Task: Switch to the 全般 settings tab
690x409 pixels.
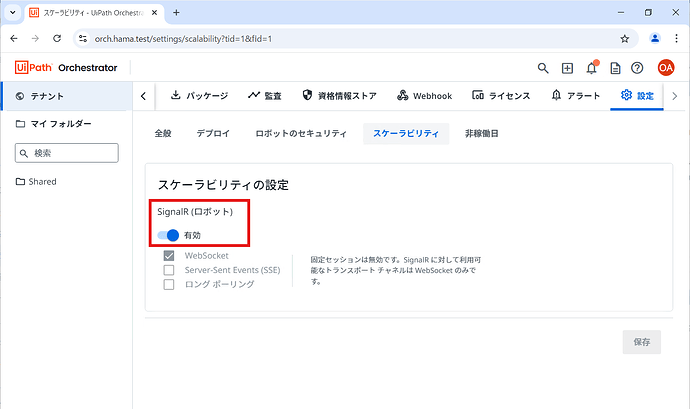Action: coord(163,133)
